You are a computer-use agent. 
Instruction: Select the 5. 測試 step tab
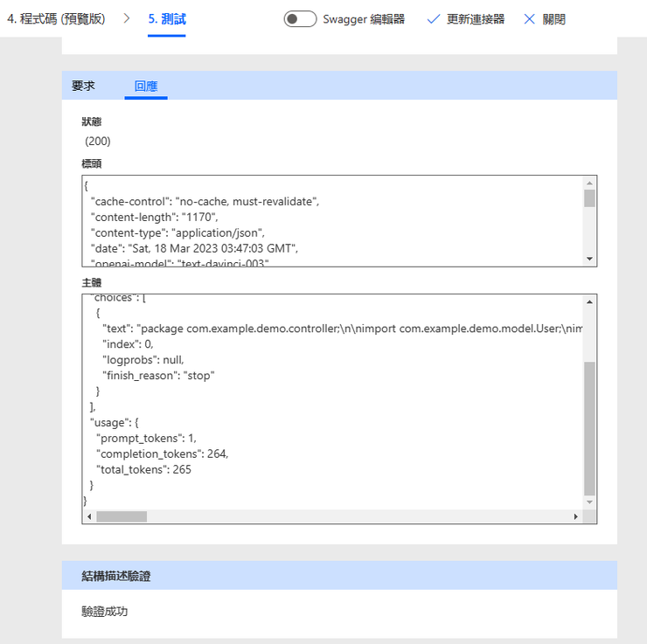[x=167, y=19]
